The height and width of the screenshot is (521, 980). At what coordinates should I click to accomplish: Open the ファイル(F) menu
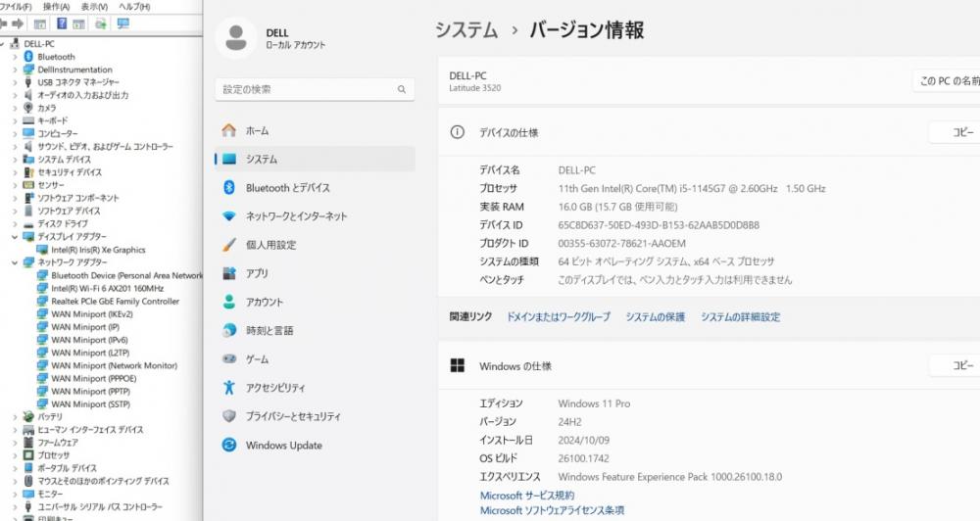click(15, 6)
